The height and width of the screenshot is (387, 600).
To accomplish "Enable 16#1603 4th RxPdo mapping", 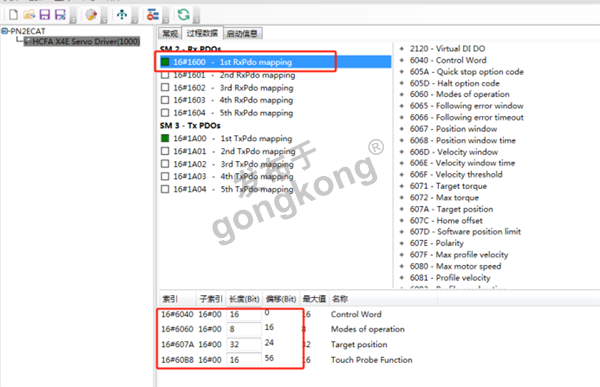I will pyautogui.click(x=165, y=100).
